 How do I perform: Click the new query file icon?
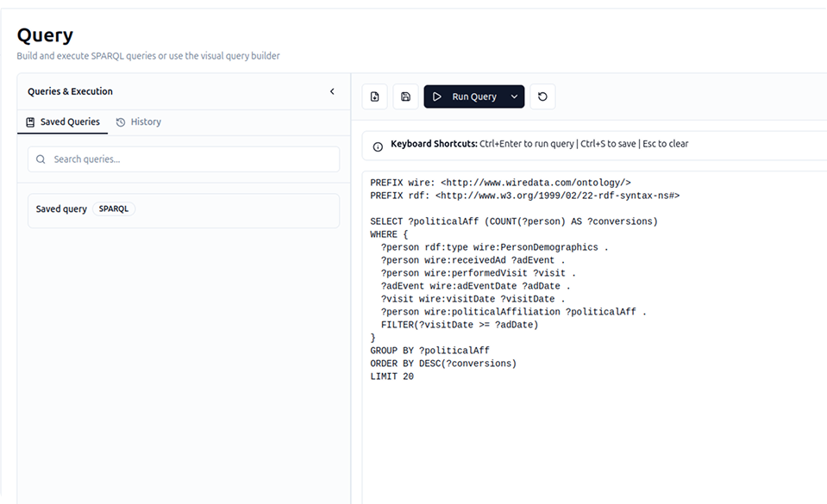click(374, 96)
